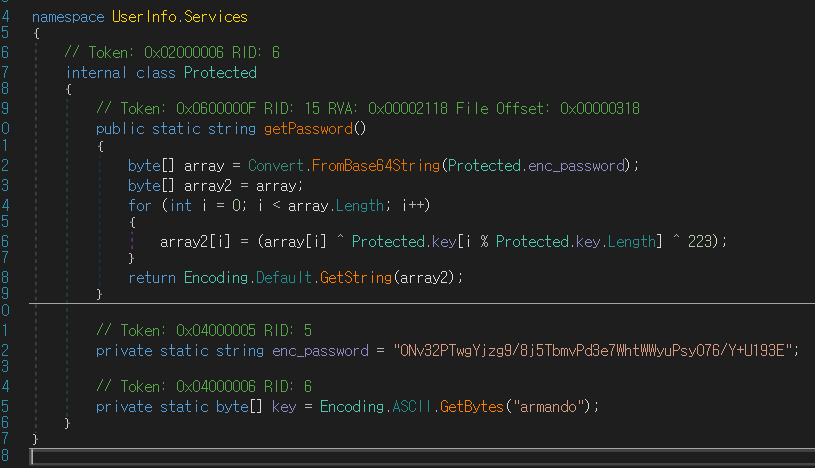The width and height of the screenshot is (815, 468).
Task: Click the for keyword
Action: click(140, 205)
